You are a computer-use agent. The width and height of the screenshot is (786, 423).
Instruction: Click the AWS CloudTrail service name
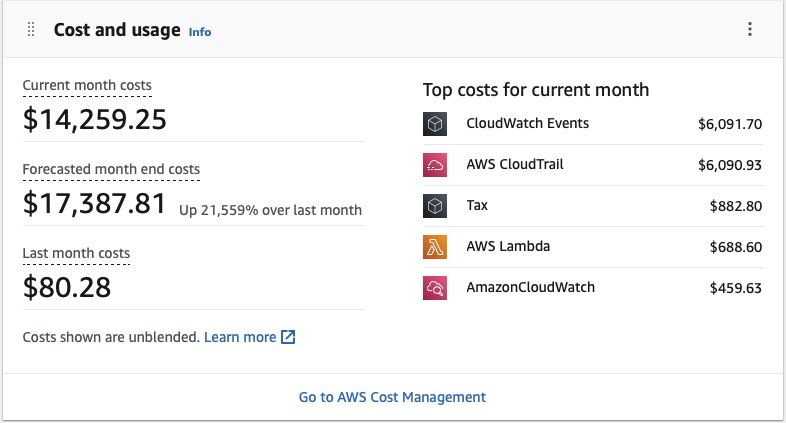point(515,164)
